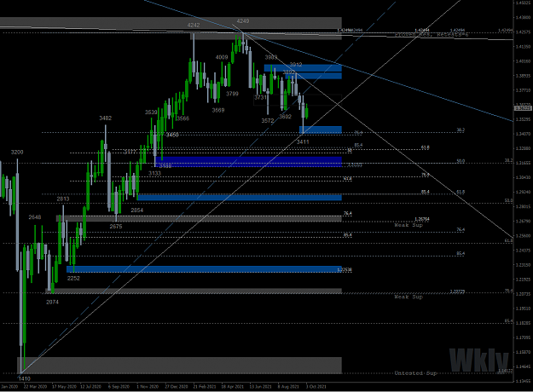Select the 3731 price label
This screenshot has height=392, width=533.
pos(260,97)
